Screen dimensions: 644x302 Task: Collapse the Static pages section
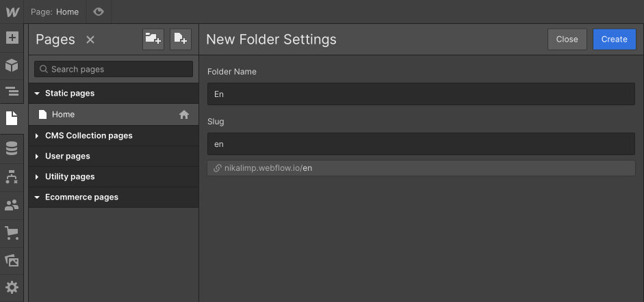point(37,94)
